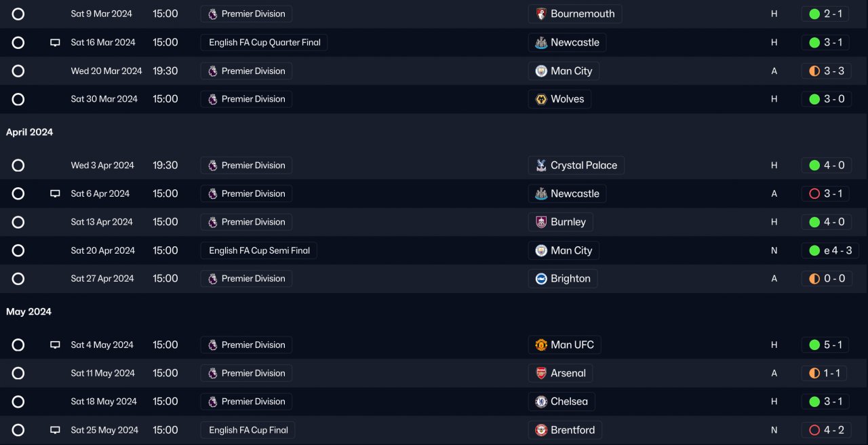Viewport: 868px width, 445px height.
Task: Select the radio circle for 9 Mar fixture
Action: click(x=18, y=14)
